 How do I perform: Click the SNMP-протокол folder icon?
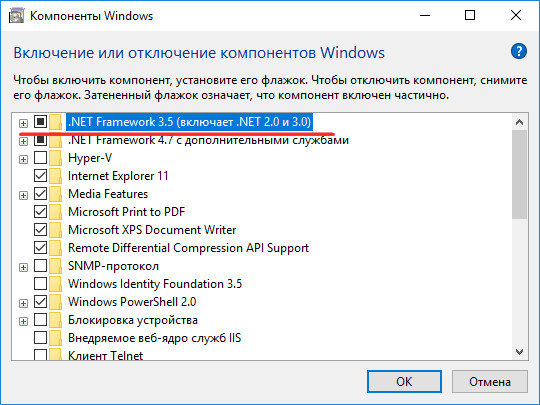(x=55, y=266)
